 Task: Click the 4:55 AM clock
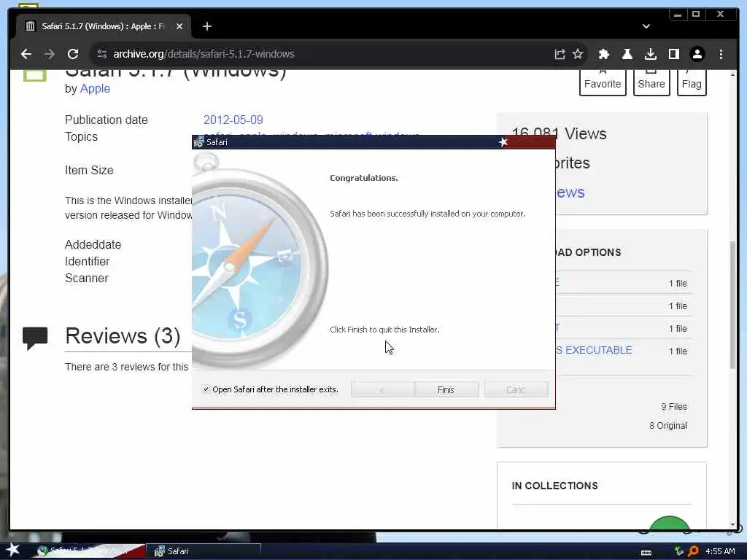coord(720,551)
